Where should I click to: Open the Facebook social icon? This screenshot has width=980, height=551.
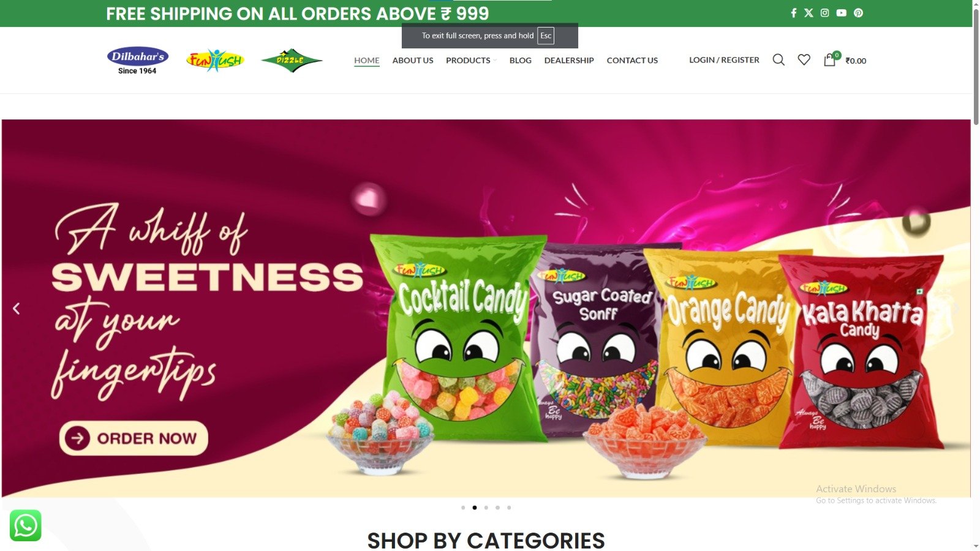tap(793, 13)
